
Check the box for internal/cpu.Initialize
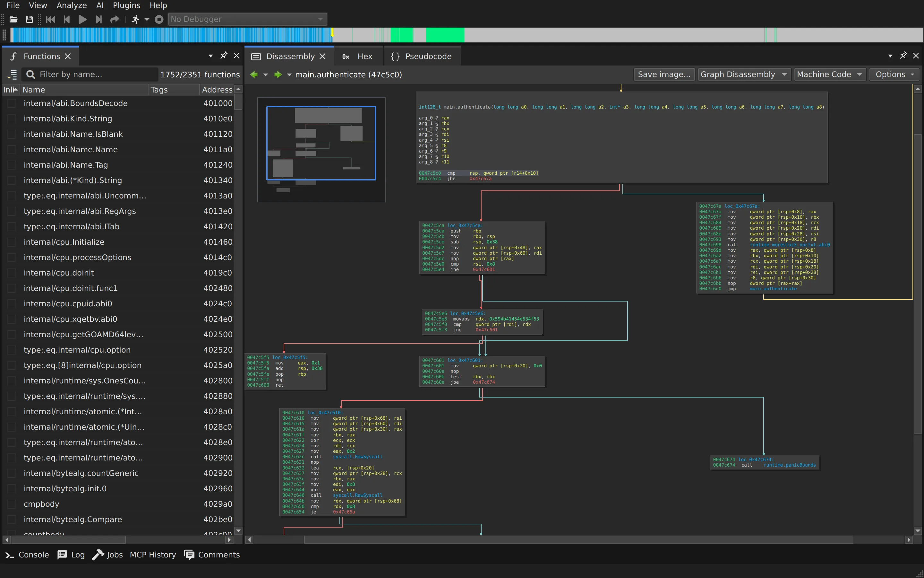click(12, 242)
